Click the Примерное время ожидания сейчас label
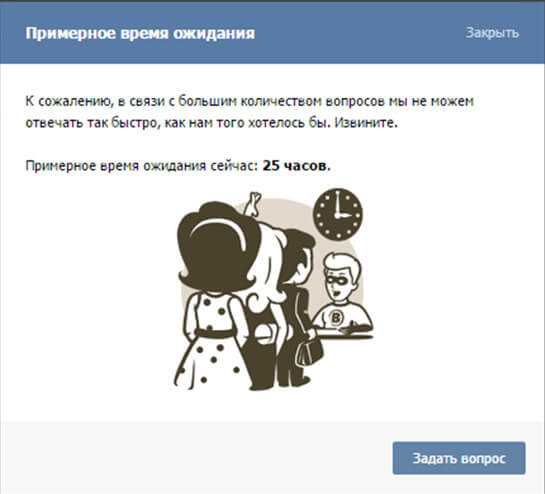545x494 pixels. coord(142,166)
